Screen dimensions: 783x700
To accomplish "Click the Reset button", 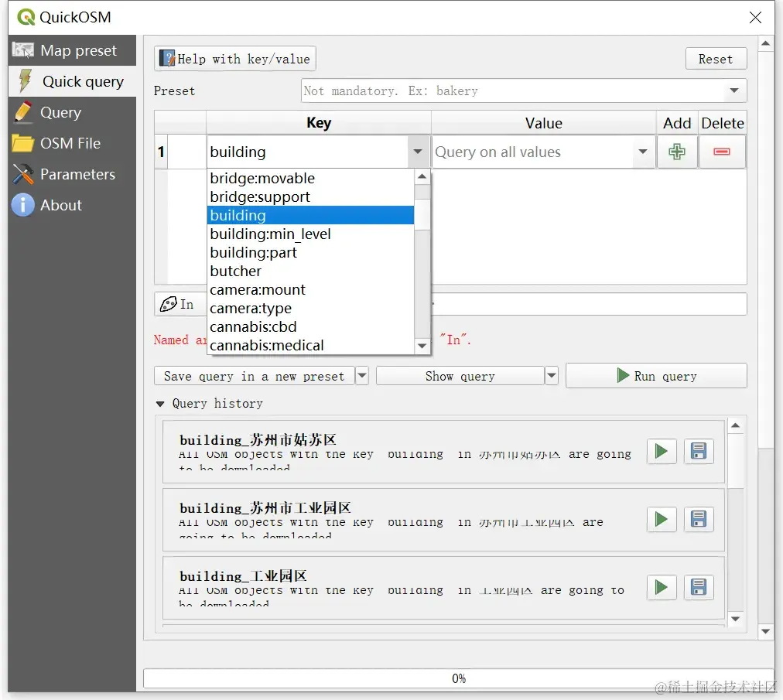I will 716,59.
